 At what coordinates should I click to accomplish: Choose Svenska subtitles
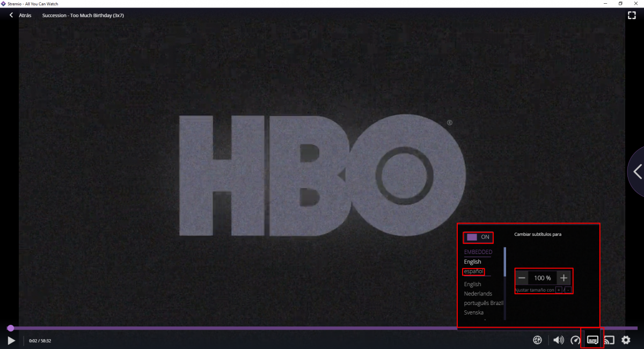coord(474,312)
